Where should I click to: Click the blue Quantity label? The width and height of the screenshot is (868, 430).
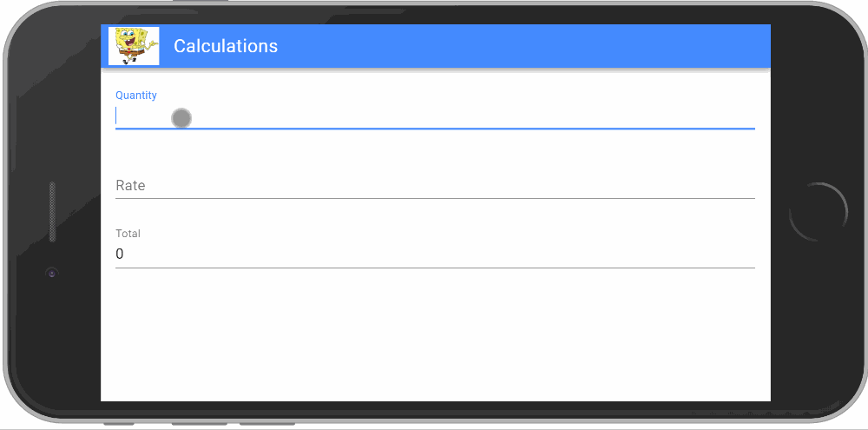(136, 96)
